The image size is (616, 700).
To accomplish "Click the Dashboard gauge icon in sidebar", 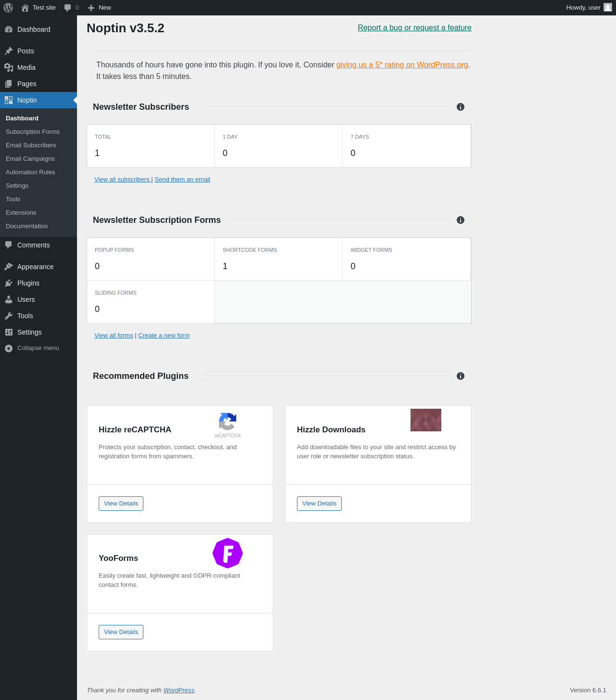I will [x=9, y=29].
